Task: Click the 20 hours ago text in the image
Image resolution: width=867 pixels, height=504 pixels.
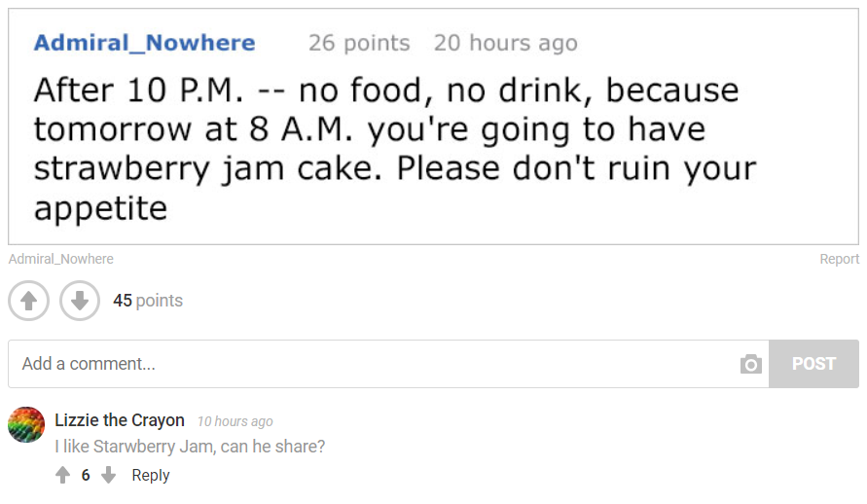Action: click(x=505, y=43)
